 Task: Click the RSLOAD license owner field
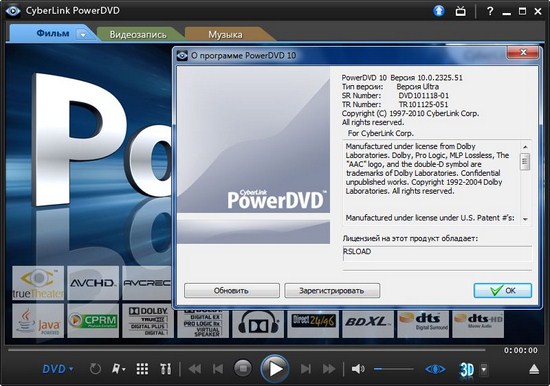click(437, 253)
